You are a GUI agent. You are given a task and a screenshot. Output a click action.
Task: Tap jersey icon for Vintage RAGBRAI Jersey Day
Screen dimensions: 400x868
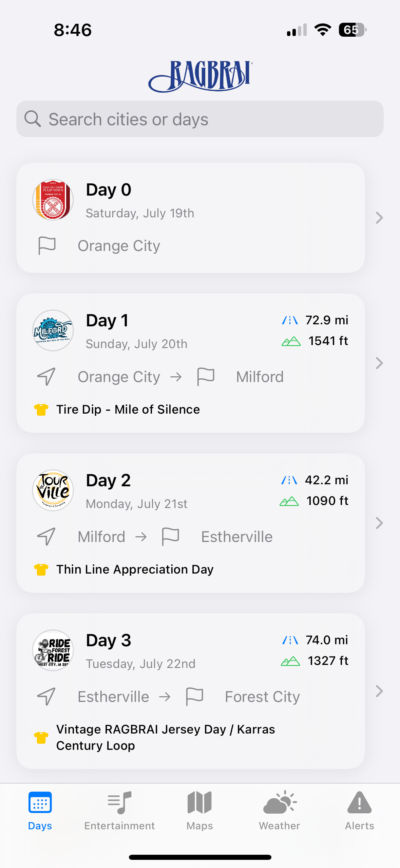[41, 738]
